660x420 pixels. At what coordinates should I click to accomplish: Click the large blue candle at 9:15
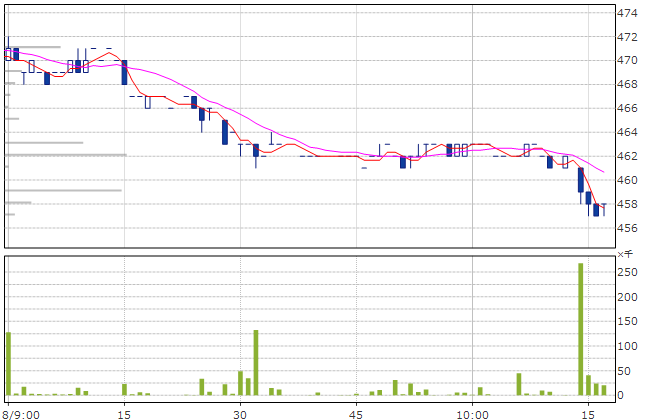[124, 72]
